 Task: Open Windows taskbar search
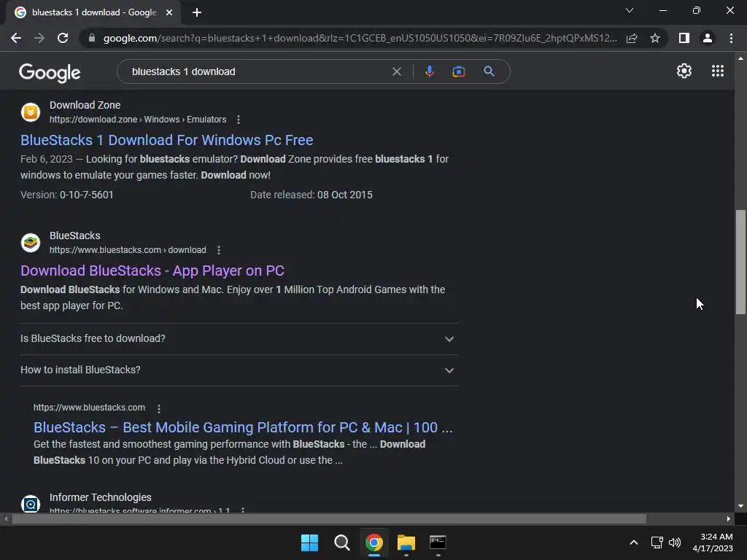tap(342, 542)
